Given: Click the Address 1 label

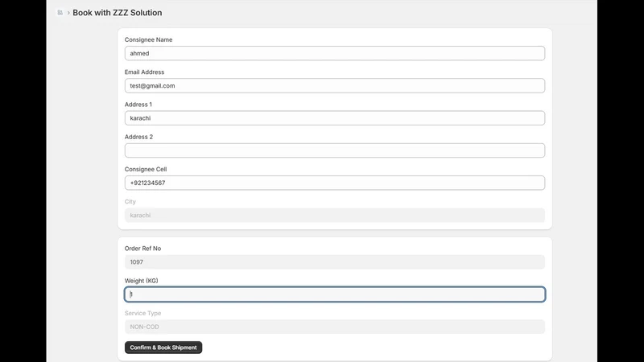Looking at the screenshot, I should [x=138, y=105].
